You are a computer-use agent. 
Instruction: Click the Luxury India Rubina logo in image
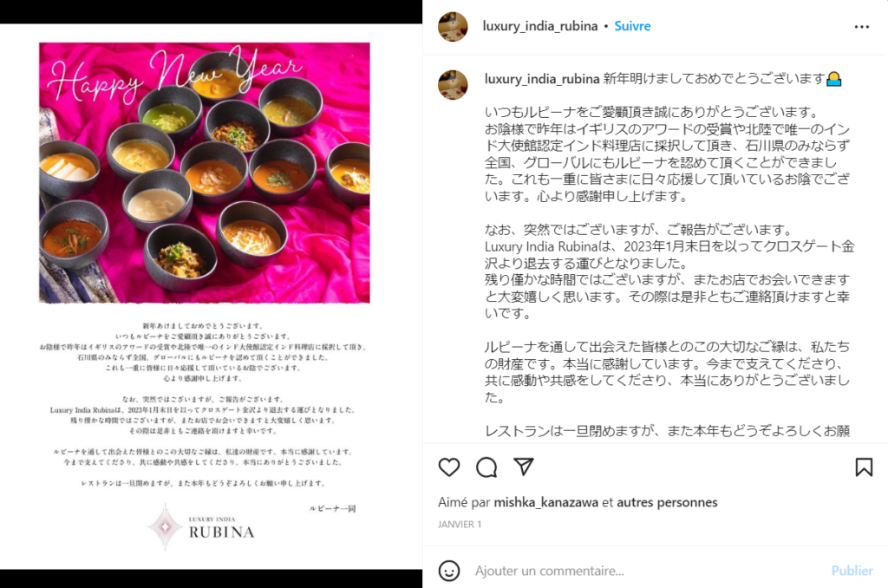coord(201,526)
